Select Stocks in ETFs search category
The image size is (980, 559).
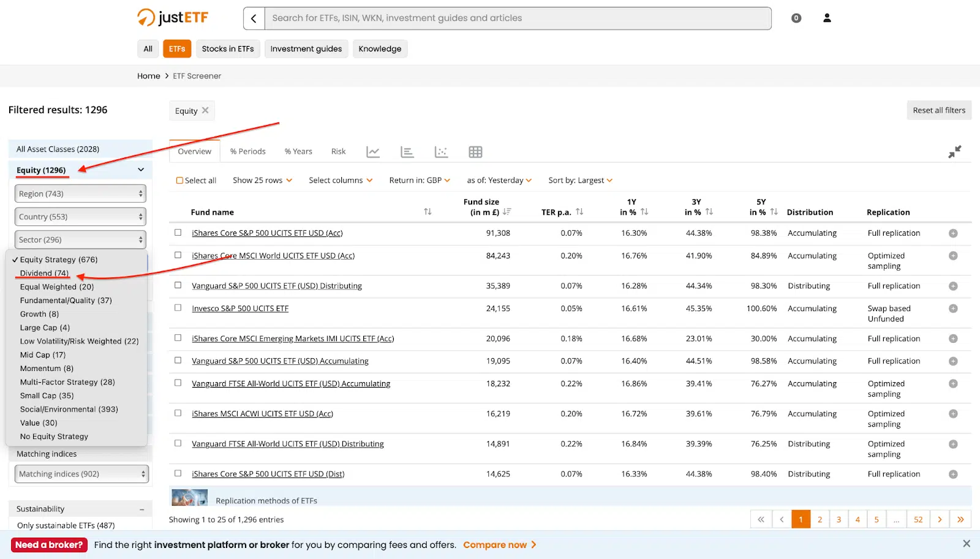228,49
